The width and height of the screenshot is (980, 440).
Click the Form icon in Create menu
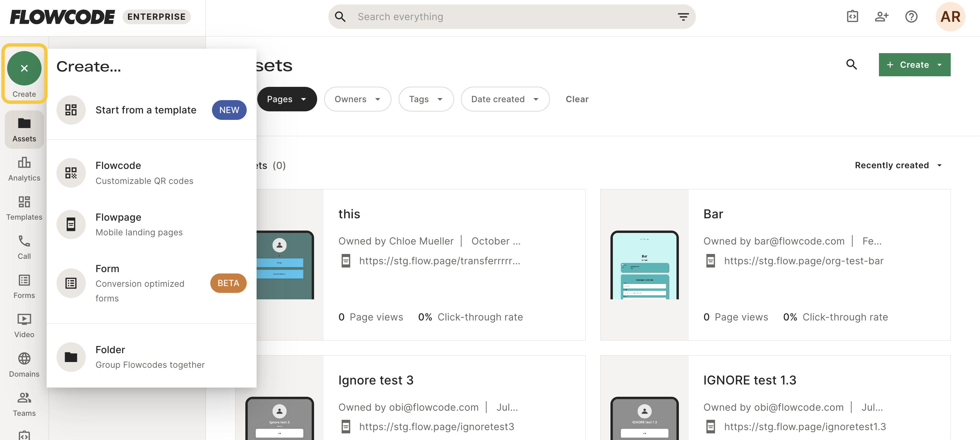(x=71, y=283)
